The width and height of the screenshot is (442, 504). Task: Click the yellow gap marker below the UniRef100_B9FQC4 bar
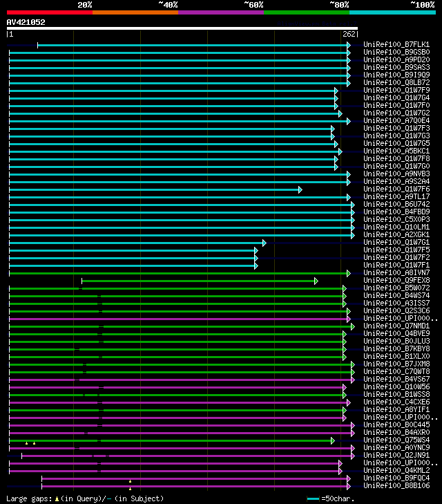(130, 481)
